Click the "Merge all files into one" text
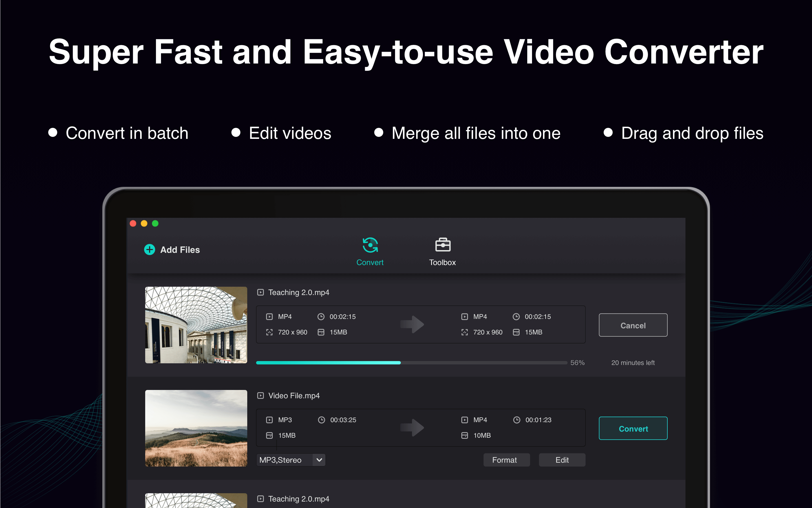This screenshot has height=508, width=812. (x=476, y=133)
